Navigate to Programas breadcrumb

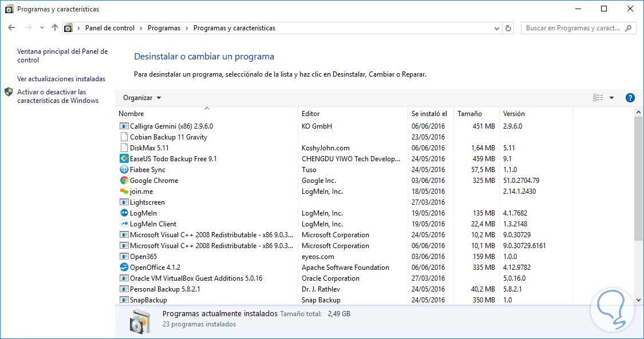coord(164,28)
